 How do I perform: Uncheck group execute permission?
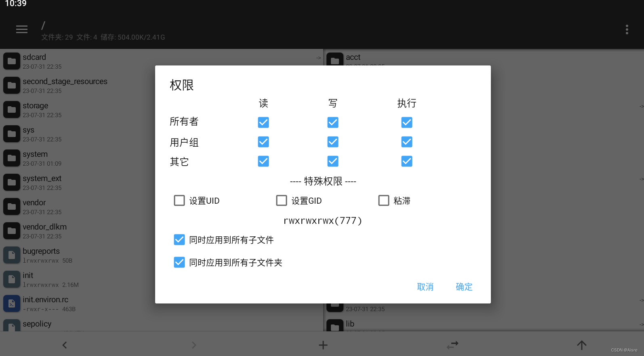point(407,142)
